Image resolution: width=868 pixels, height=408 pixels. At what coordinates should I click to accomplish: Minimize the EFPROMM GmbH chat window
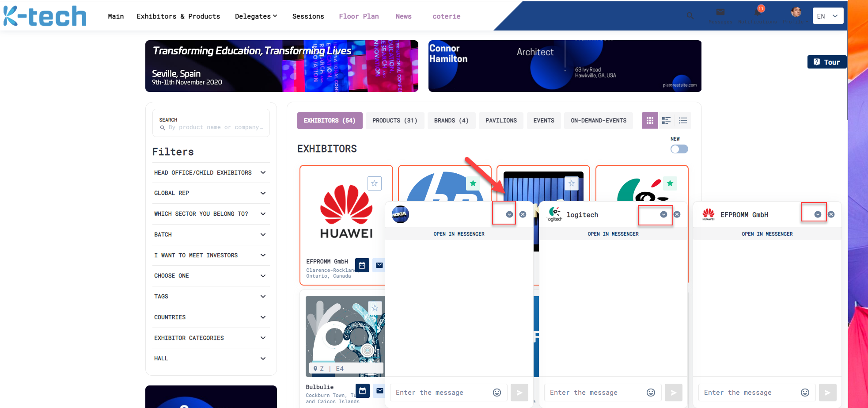[818, 214]
